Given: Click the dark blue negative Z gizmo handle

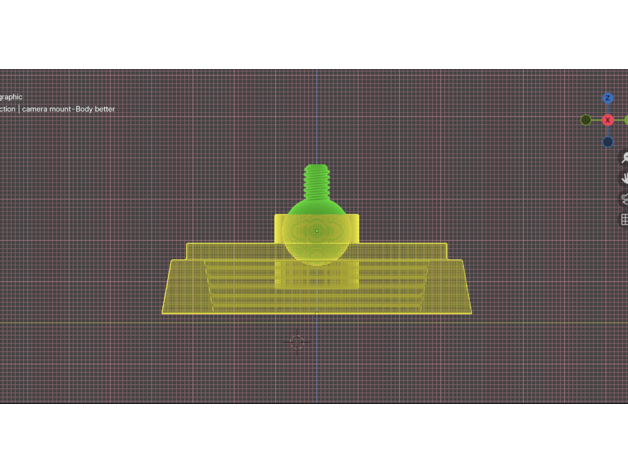Looking at the screenshot, I should coord(607,142).
